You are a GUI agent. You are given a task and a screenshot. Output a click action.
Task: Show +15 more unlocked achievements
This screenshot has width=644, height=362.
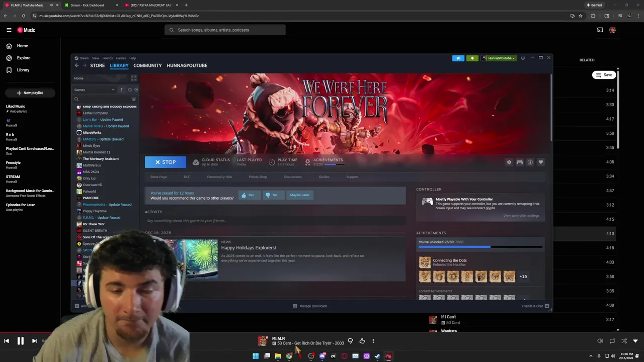click(x=523, y=277)
